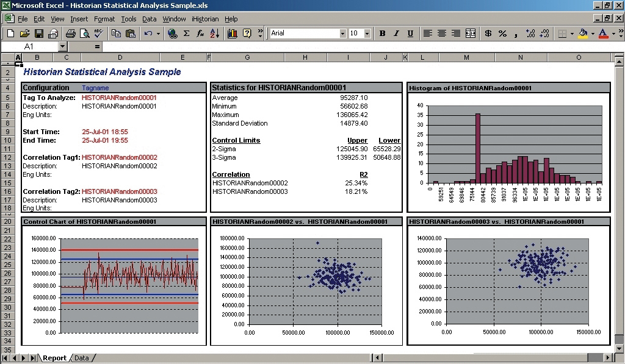This screenshot has width=625, height=364.
Task: Go to first sheet tab button
Action: 5,358
